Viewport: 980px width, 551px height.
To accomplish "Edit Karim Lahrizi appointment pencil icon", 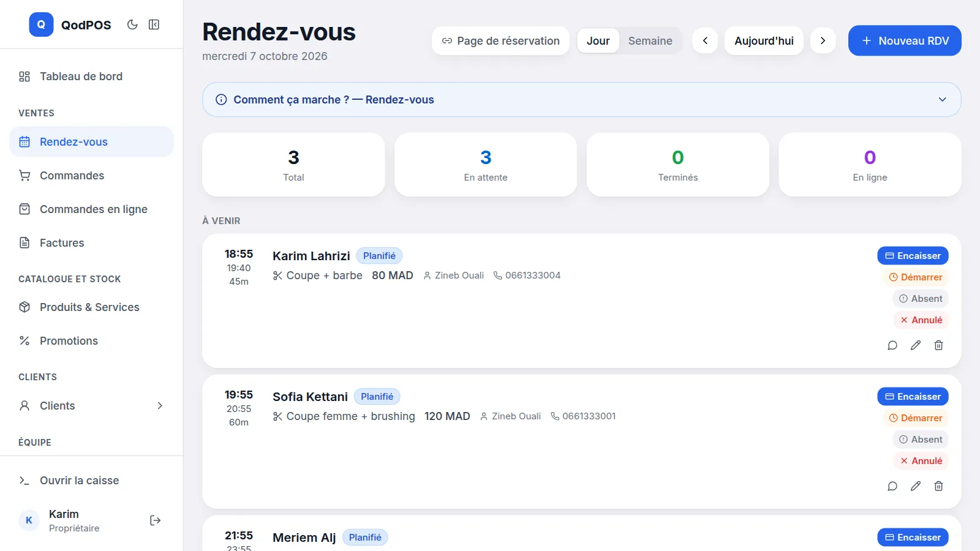I will pyautogui.click(x=916, y=345).
